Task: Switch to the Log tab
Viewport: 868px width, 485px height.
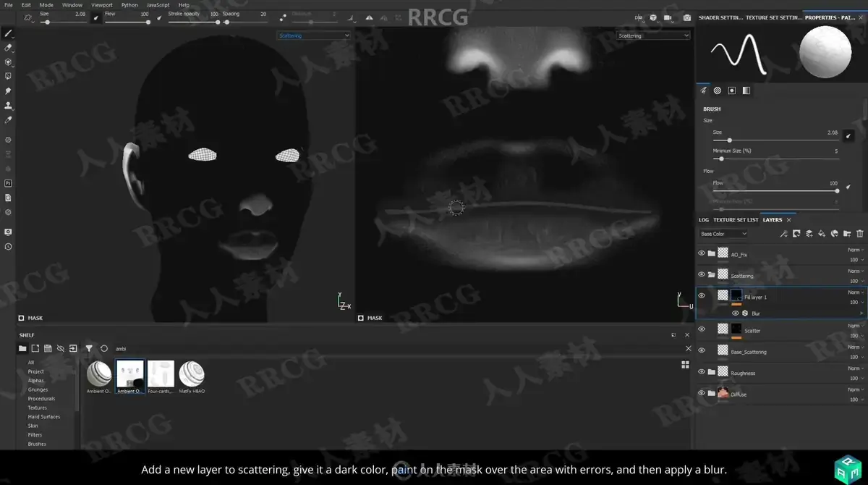Action: pyautogui.click(x=704, y=219)
